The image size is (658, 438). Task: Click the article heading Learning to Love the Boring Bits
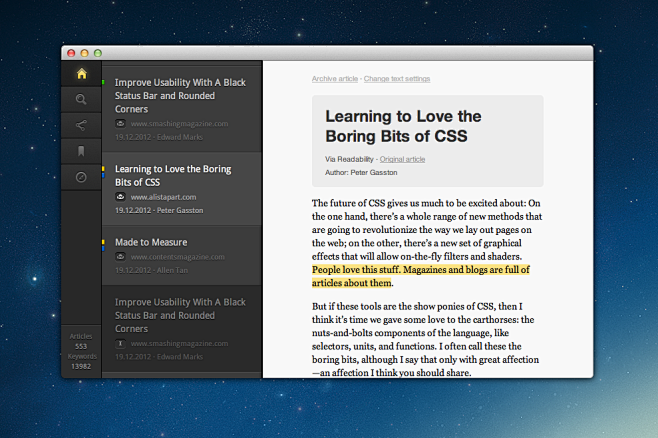403,126
